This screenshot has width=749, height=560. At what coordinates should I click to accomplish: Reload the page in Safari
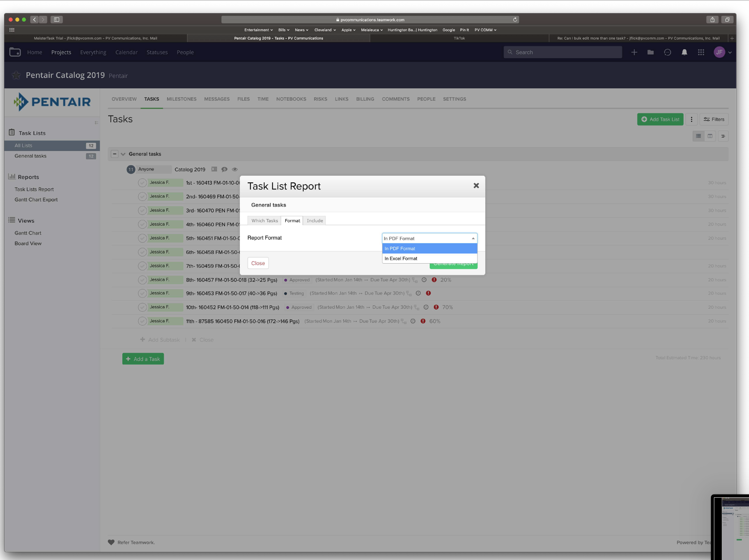click(x=515, y=19)
